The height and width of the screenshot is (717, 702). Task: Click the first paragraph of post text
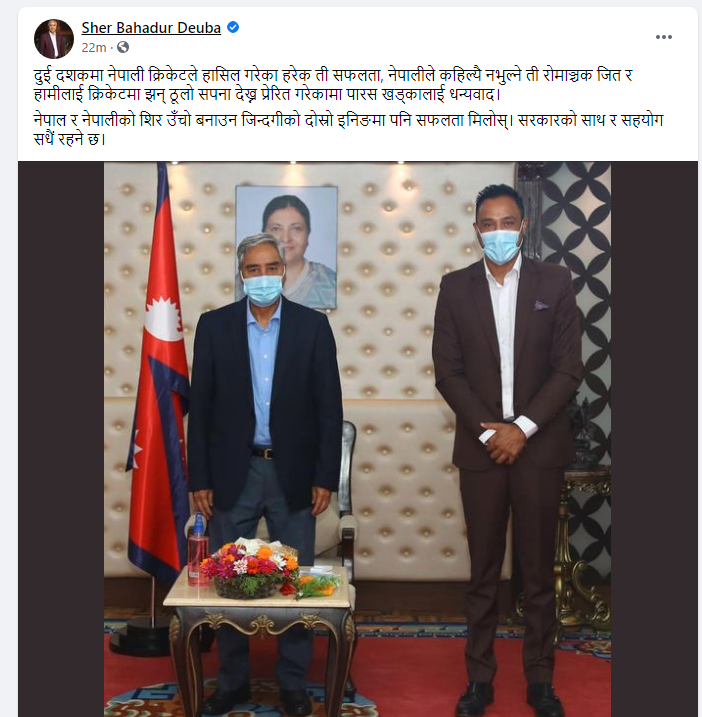coord(333,85)
